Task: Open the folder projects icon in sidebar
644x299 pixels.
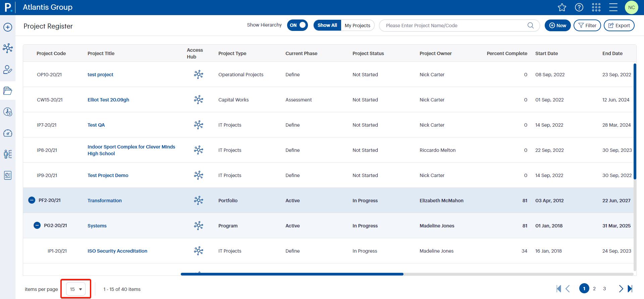Action: click(8, 91)
